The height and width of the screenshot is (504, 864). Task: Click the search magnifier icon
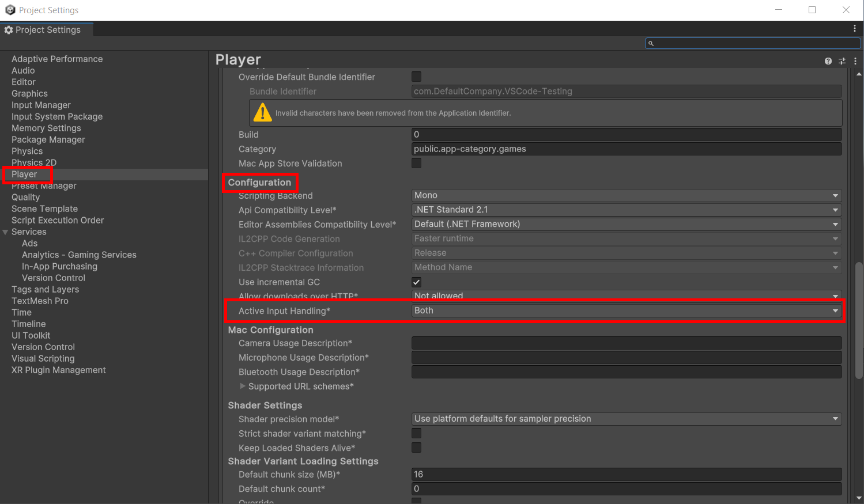651,43
